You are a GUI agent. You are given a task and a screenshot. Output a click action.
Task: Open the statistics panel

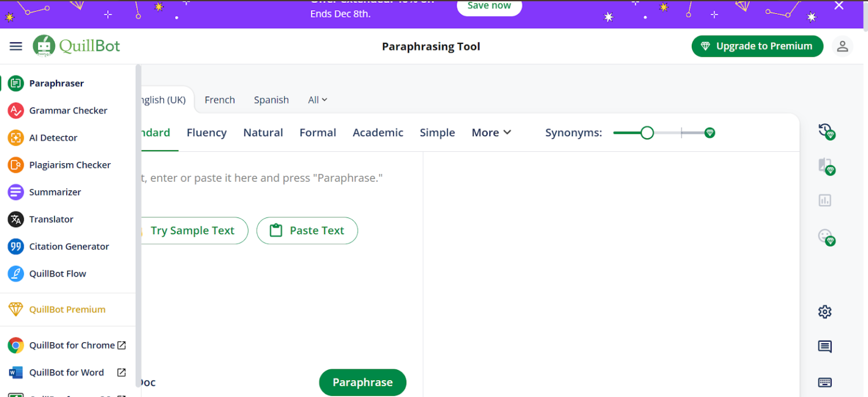(824, 200)
